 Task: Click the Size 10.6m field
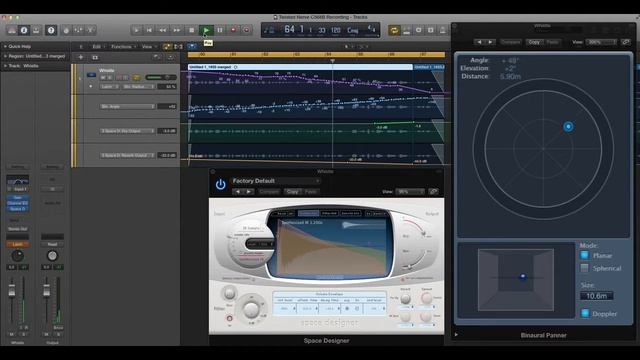click(x=596, y=296)
